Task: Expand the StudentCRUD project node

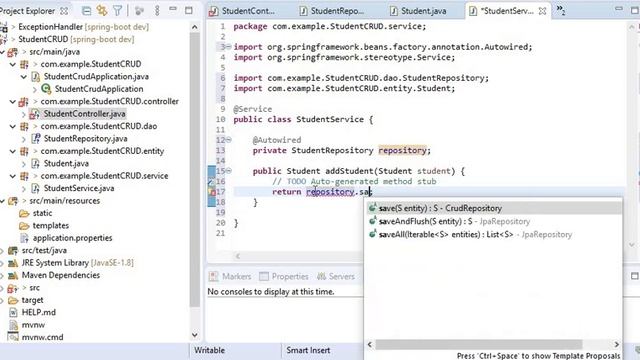Action: pos(13,39)
